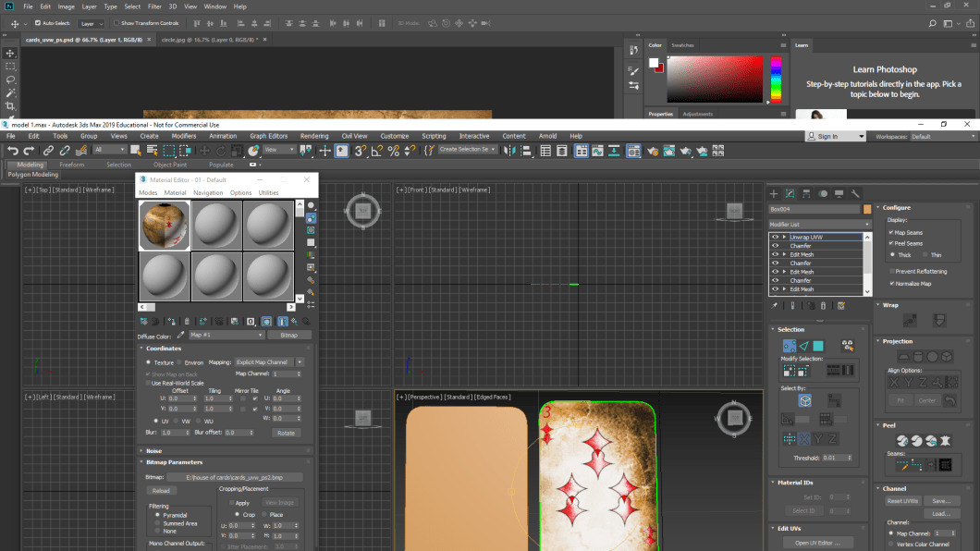
Task: Open the Workspaces Default dropdown
Action: pyautogui.click(x=942, y=136)
